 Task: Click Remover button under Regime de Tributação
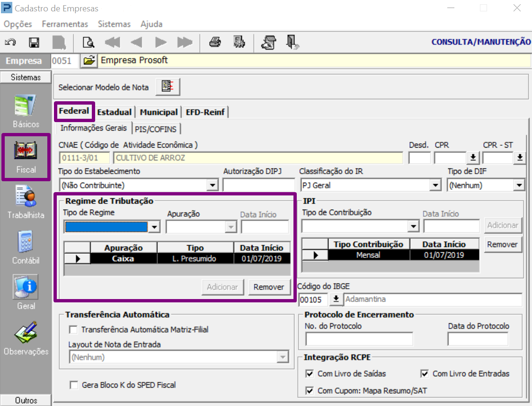coord(269,287)
